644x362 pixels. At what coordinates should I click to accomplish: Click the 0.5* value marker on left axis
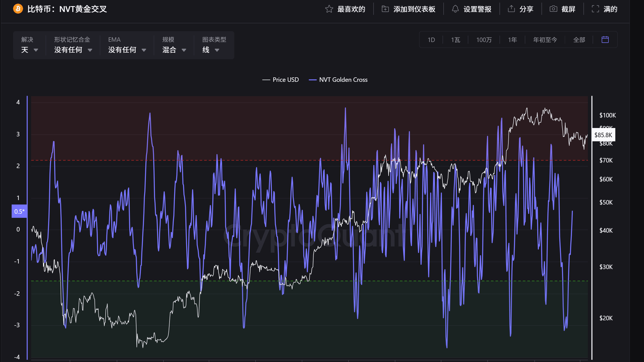pyautogui.click(x=19, y=211)
